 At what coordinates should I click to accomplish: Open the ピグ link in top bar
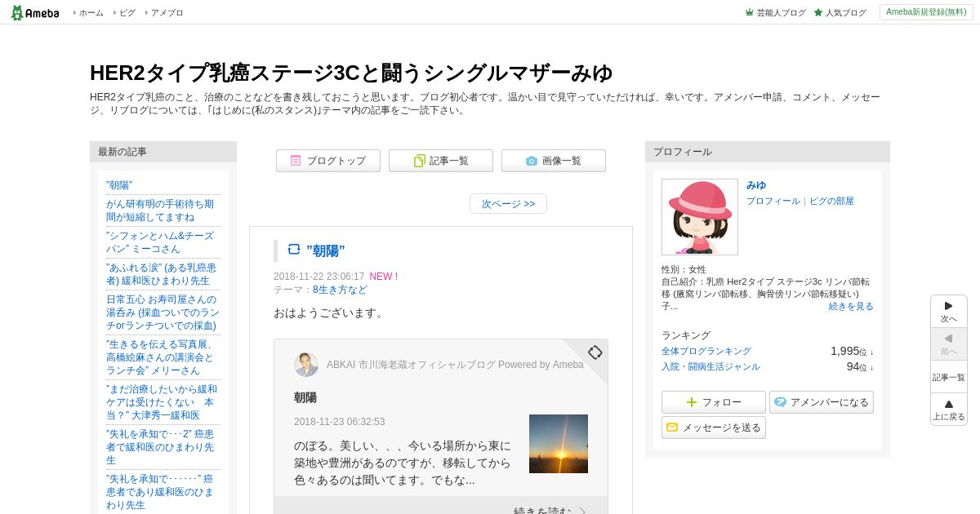(x=127, y=13)
